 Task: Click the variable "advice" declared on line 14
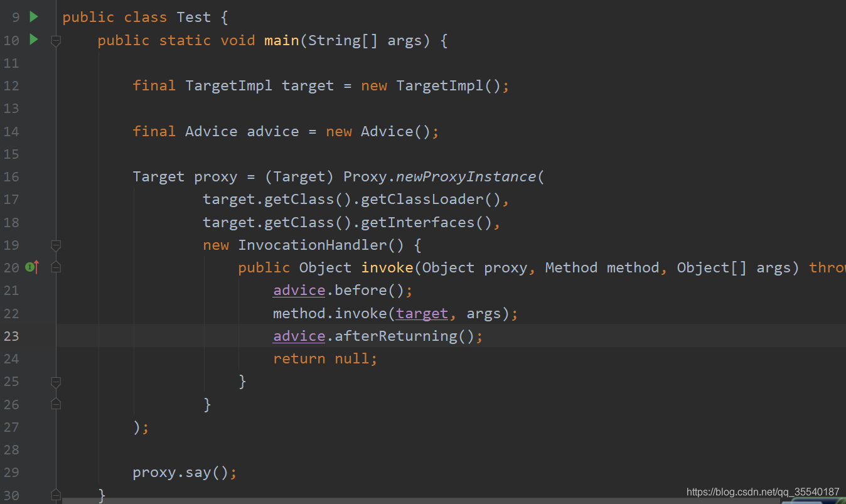coord(273,131)
